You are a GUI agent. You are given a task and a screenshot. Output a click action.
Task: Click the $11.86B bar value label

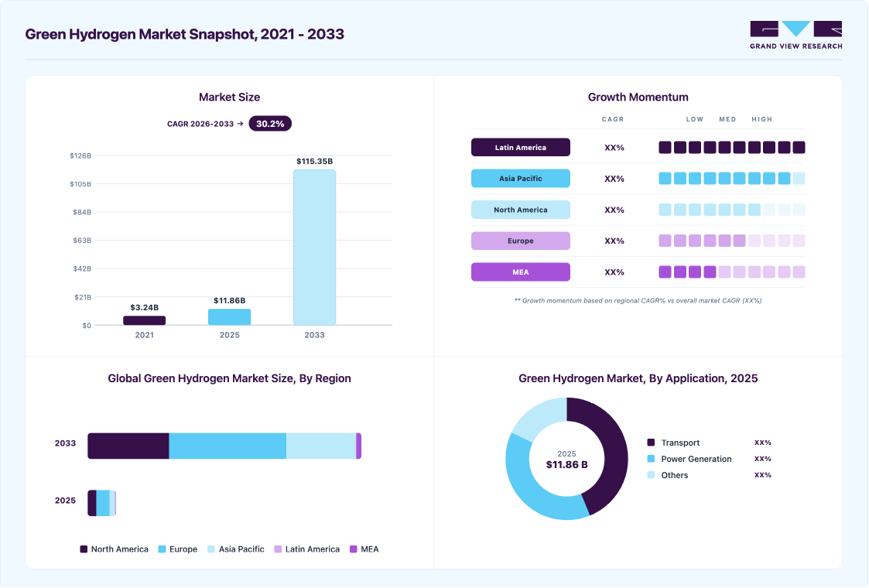[230, 300]
